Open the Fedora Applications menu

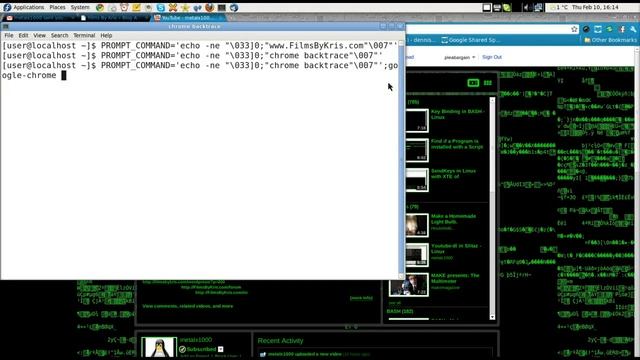tap(28, 7)
